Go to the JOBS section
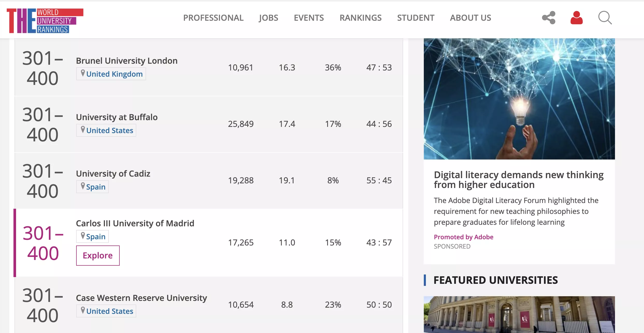Viewport: 644px width, 333px height. click(x=268, y=18)
